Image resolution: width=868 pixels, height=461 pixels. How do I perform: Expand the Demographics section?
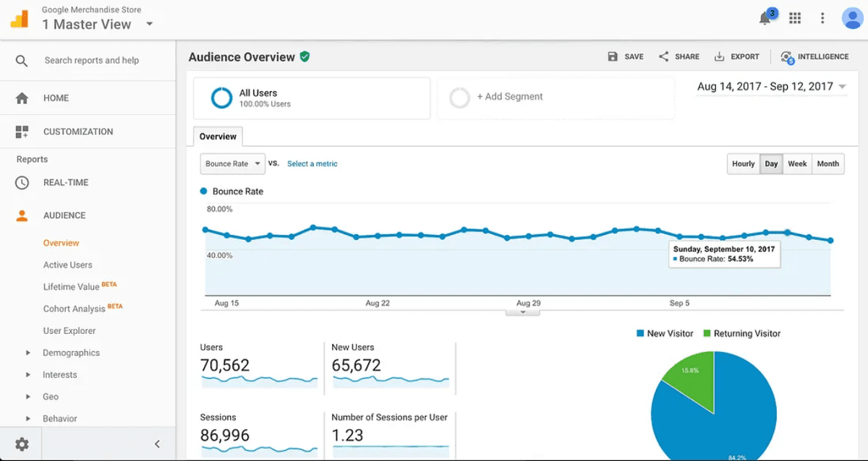tap(70, 353)
